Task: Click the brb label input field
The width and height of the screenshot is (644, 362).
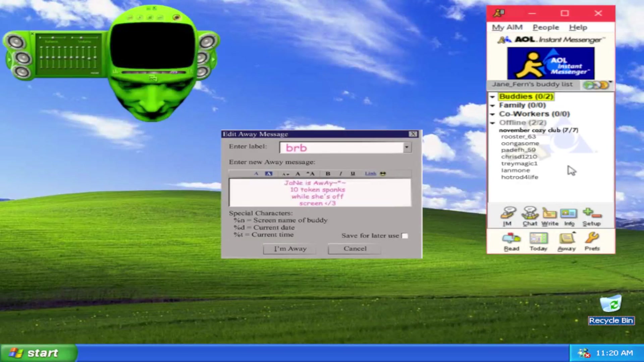Action: (x=341, y=147)
